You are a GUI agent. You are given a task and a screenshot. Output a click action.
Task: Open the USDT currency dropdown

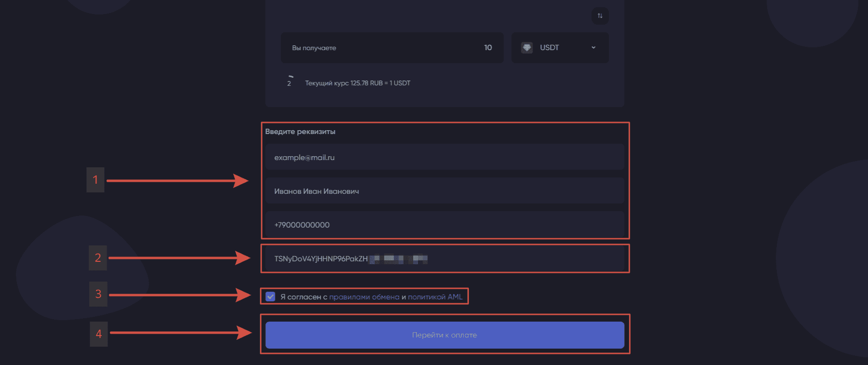(560, 48)
